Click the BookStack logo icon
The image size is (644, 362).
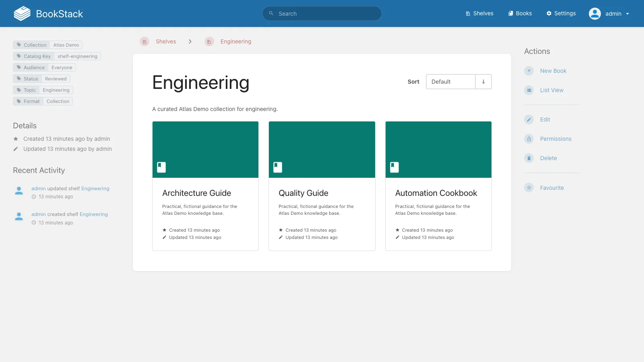(22, 14)
